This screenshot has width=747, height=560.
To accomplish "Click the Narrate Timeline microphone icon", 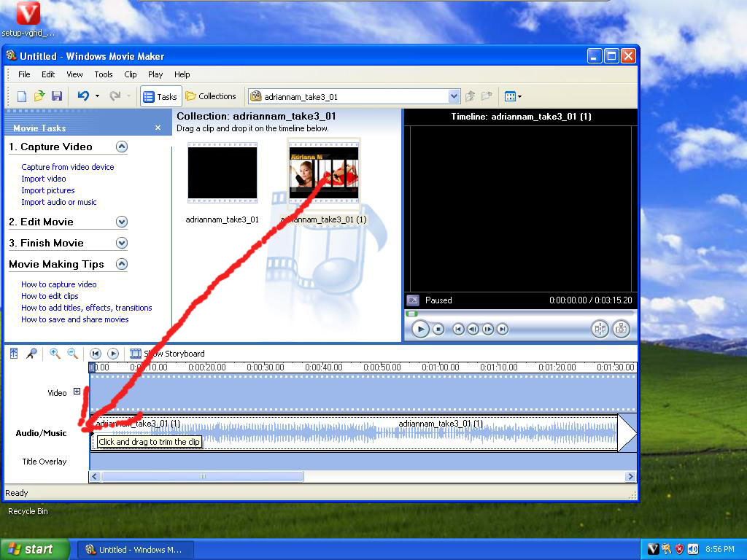I will (x=31, y=354).
